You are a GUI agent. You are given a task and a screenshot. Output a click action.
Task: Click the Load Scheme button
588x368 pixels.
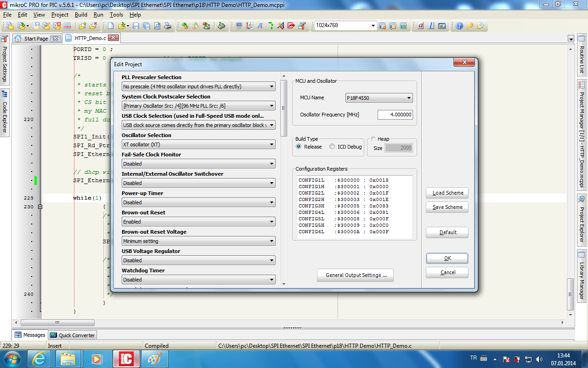click(x=447, y=193)
